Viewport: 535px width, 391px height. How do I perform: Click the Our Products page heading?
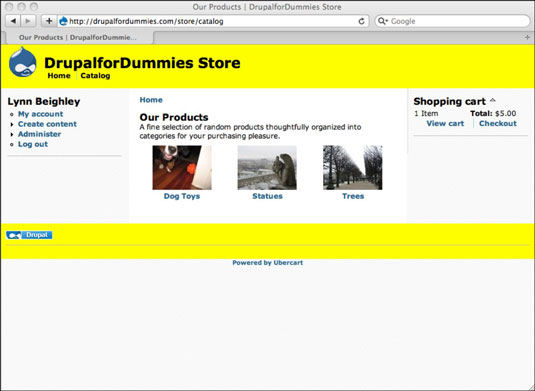174,117
